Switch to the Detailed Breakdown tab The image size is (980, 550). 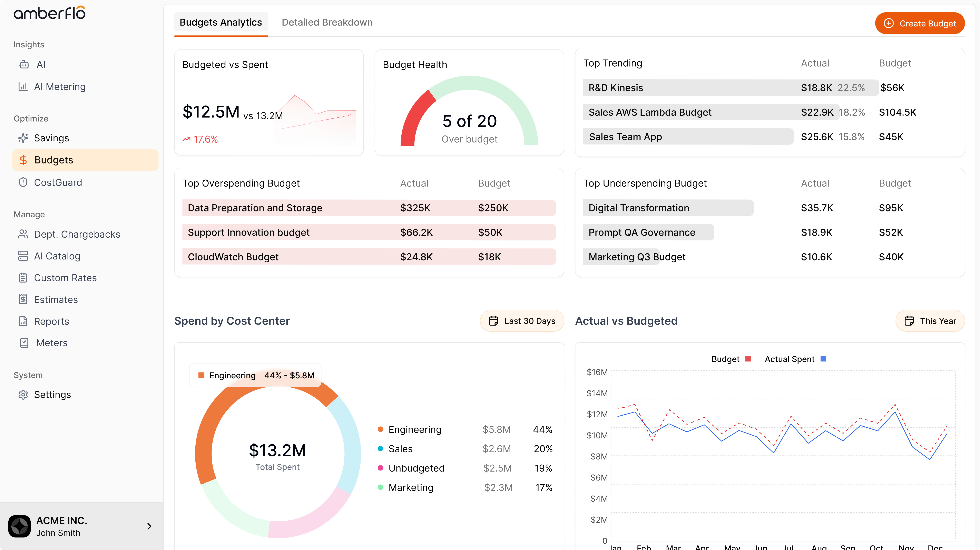click(x=327, y=22)
